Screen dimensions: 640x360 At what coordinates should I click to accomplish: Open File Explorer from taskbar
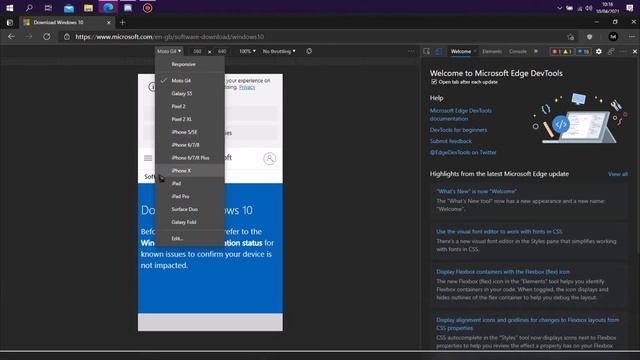coord(88,8)
